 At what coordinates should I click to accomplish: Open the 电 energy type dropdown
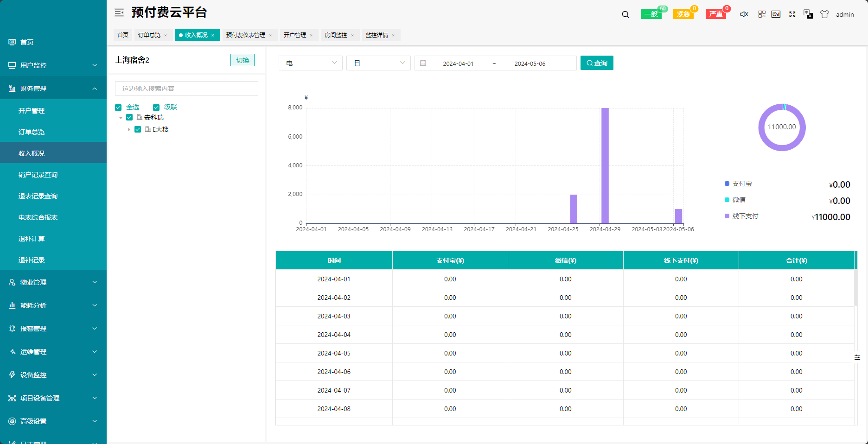310,63
